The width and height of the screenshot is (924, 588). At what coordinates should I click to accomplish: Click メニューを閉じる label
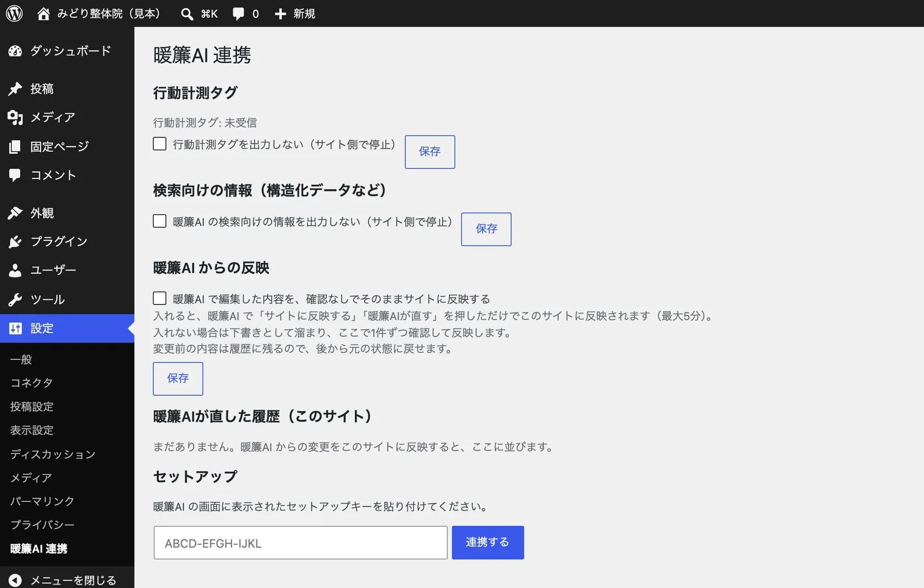(73, 580)
